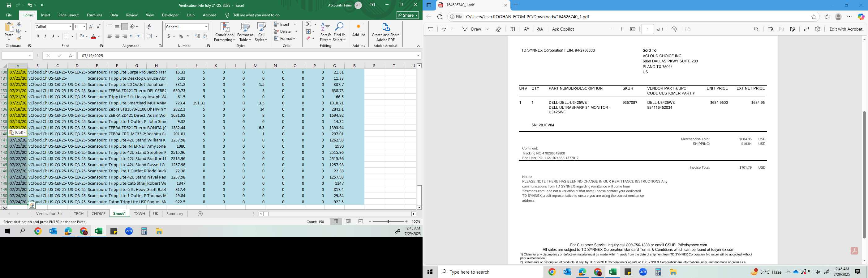
Task: Apply Accounting Number Format dollar icon
Action: [x=169, y=36]
